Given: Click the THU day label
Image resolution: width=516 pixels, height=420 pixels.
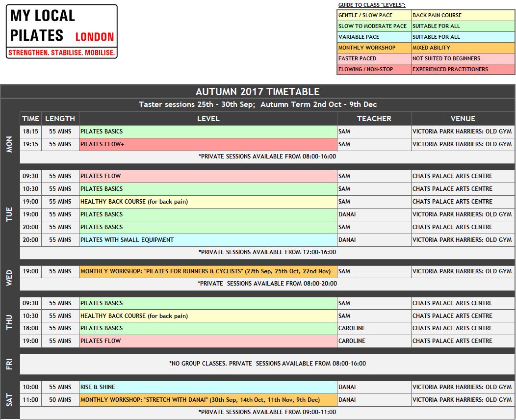Looking at the screenshot, I should (9, 322).
